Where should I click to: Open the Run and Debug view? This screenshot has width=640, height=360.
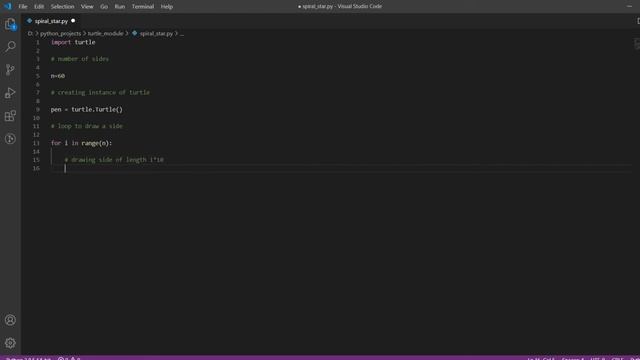tap(10, 93)
